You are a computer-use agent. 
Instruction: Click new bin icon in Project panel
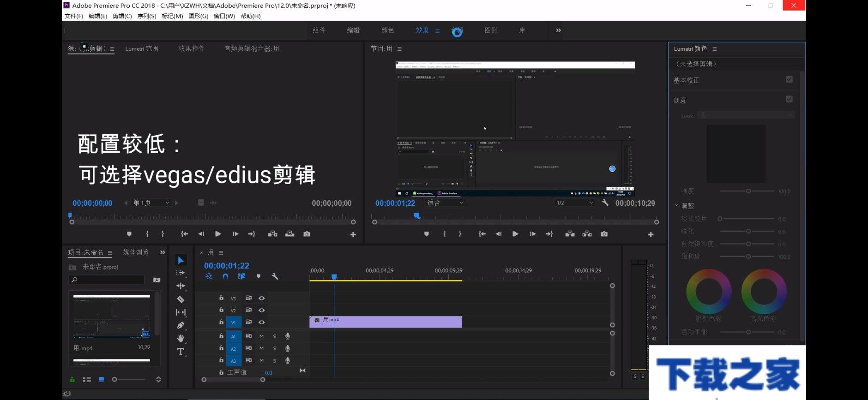157,280
